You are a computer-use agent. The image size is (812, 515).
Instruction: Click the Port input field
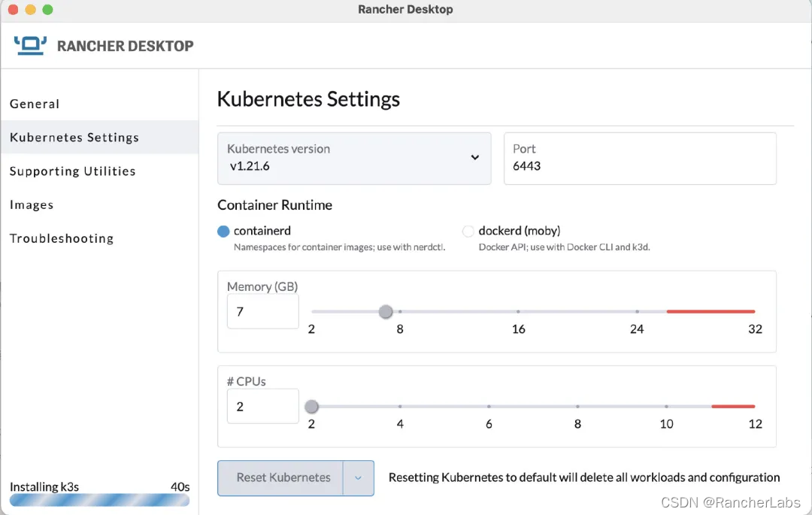[640, 159]
